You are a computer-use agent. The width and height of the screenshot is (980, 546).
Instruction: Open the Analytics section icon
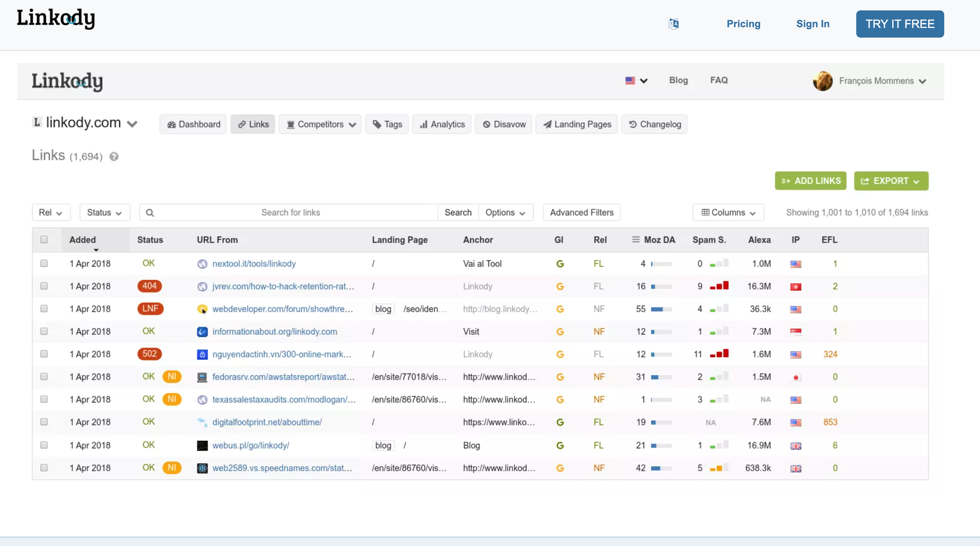(x=424, y=124)
